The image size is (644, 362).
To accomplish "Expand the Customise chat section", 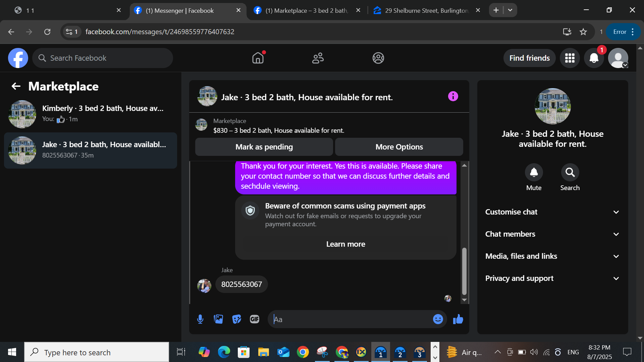I will [552, 212].
